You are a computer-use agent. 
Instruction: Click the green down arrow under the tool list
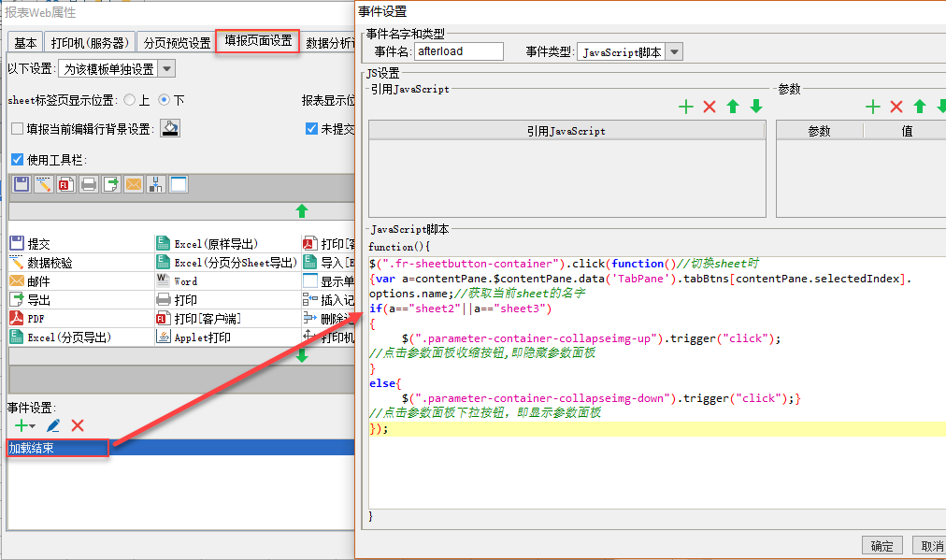302,356
